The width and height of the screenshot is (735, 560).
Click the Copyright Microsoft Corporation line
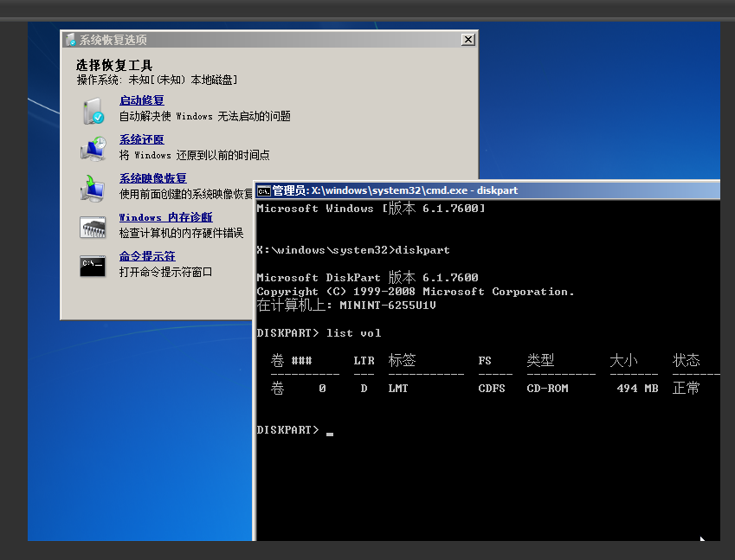coord(416,292)
